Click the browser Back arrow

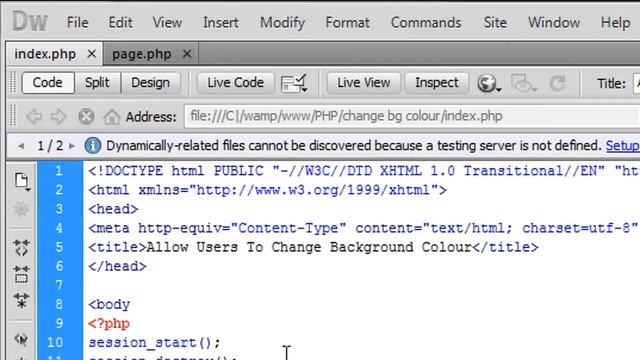[34, 117]
